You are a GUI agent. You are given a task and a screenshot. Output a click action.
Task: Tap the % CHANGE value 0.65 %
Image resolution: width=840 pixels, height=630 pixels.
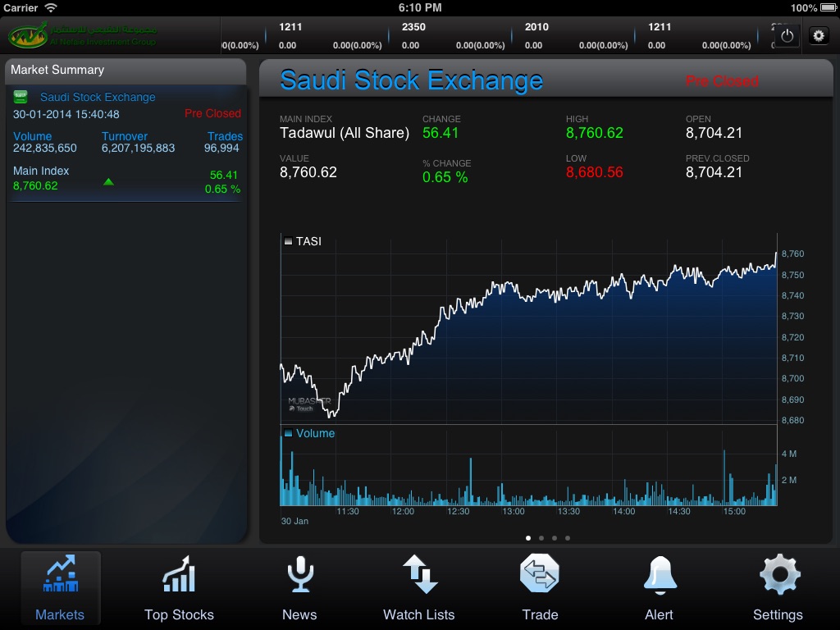pyautogui.click(x=445, y=177)
